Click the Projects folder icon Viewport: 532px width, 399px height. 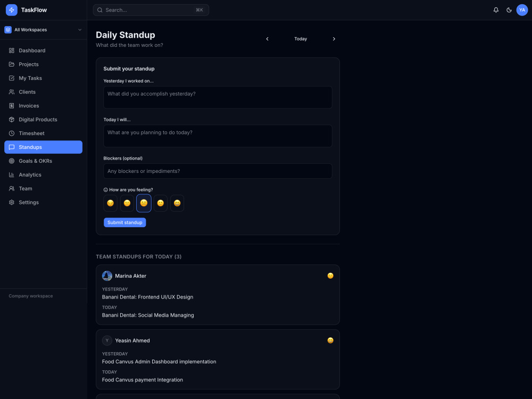coord(12,64)
